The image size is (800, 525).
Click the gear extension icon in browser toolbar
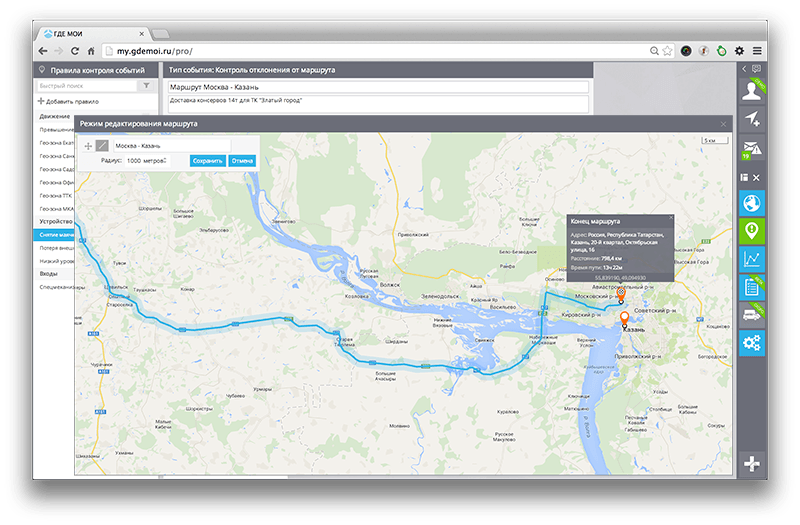(739, 51)
